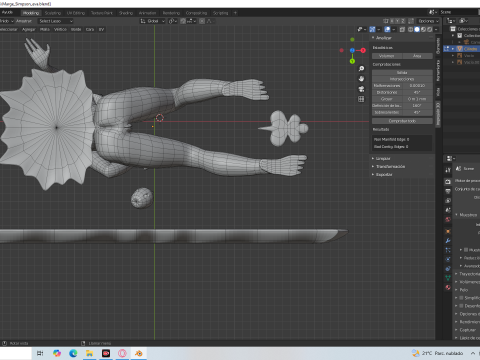This screenshot has height=360, width=480.
Task: Expand the Pelo panel in properties
Action: 463,290
